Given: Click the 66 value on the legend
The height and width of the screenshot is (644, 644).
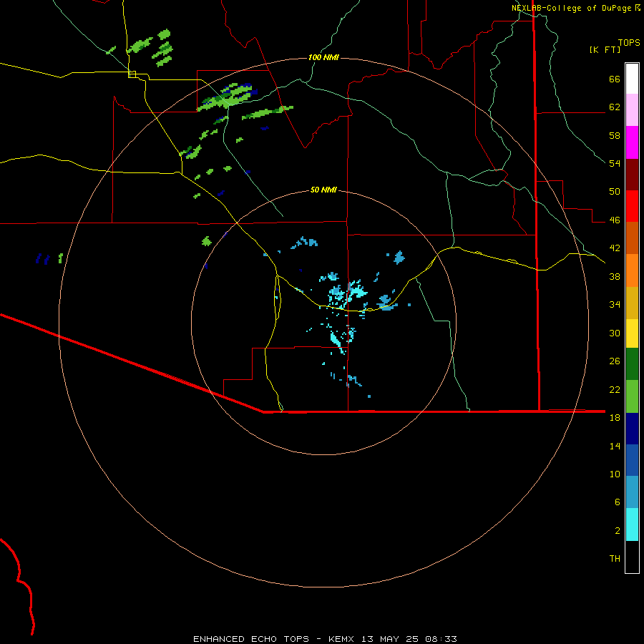Looking at the screenshot, I should pos(615,79).
